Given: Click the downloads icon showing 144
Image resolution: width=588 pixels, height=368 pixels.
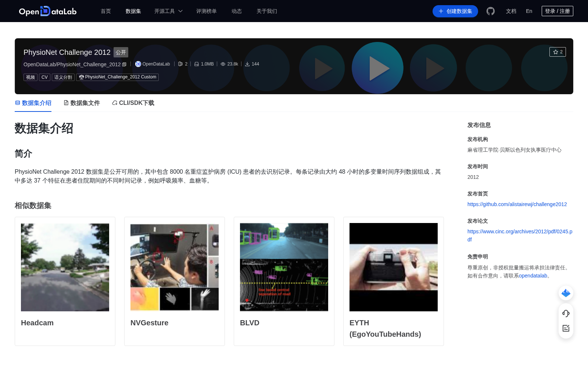Looking at the screenshot, I should (247, 64).
